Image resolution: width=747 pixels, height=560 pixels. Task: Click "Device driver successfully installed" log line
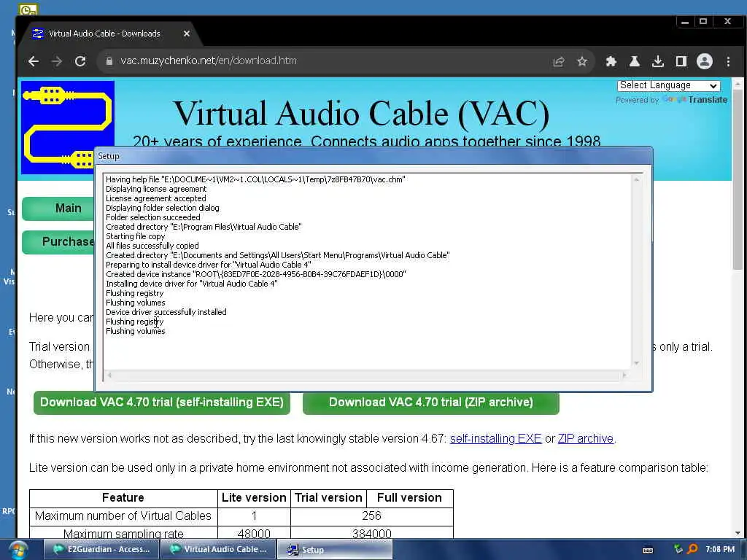(166, 312)
